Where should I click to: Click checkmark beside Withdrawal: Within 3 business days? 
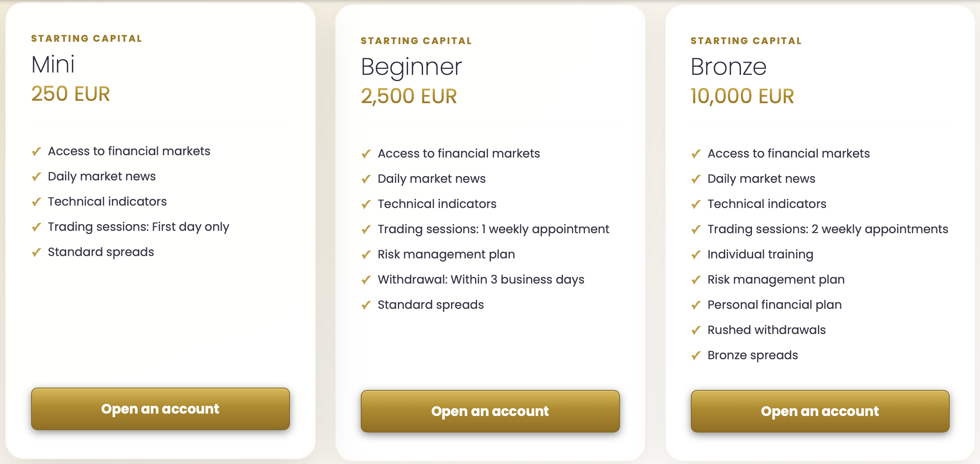tap(366, 280)
